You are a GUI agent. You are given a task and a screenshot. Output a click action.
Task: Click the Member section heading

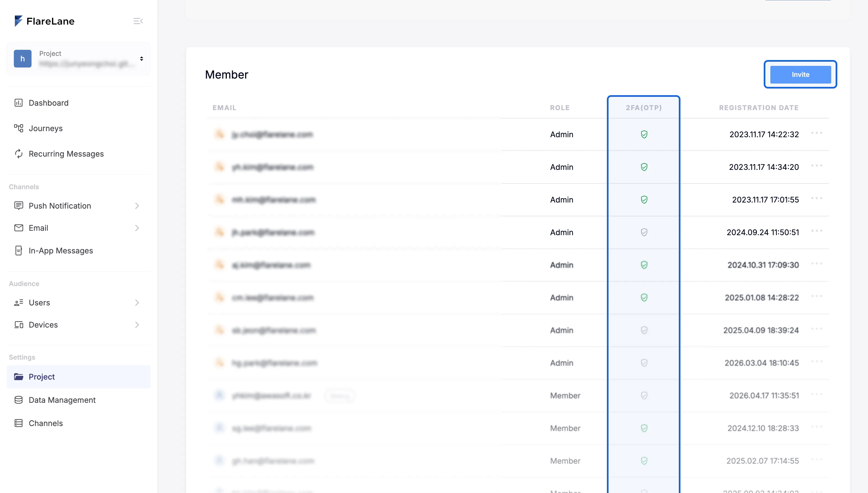coord(227,74)
